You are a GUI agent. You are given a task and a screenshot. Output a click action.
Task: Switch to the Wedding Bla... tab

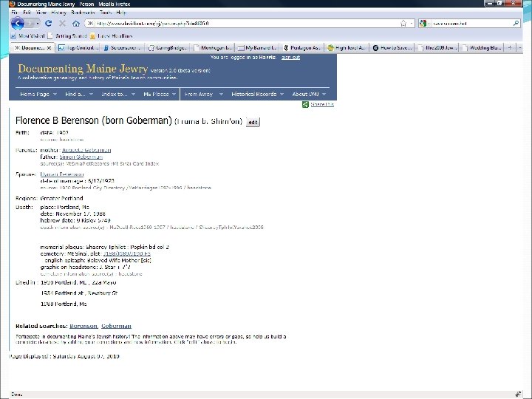482,48
